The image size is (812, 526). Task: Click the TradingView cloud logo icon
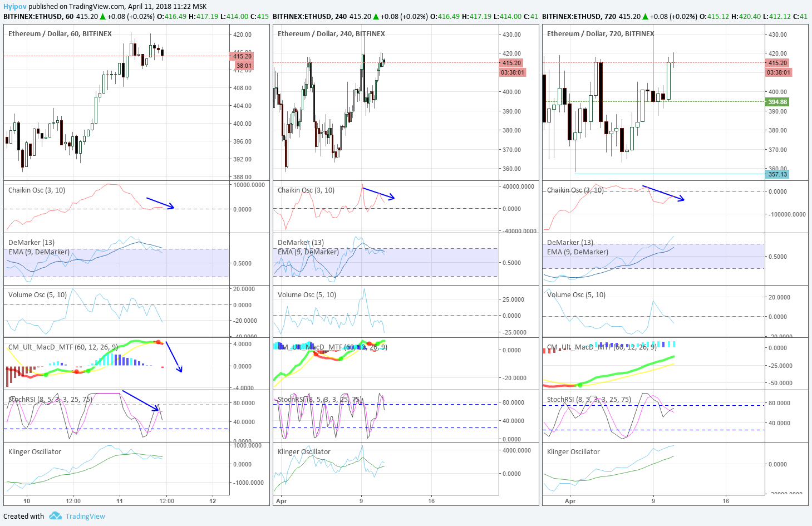tap(55, 516)
